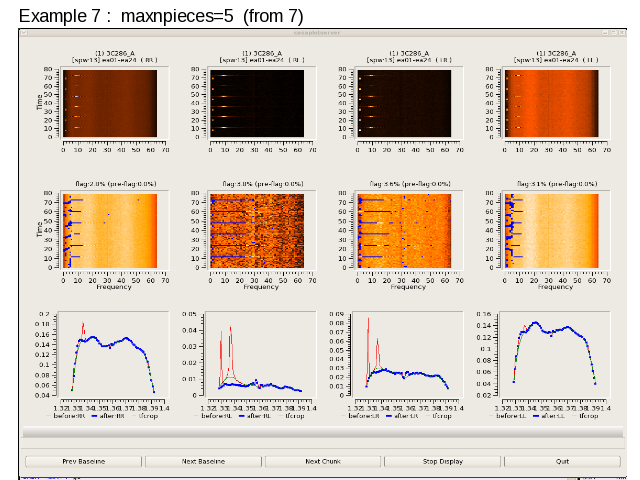
Task: Quit the plot server display
Action: tap(562, 461)
